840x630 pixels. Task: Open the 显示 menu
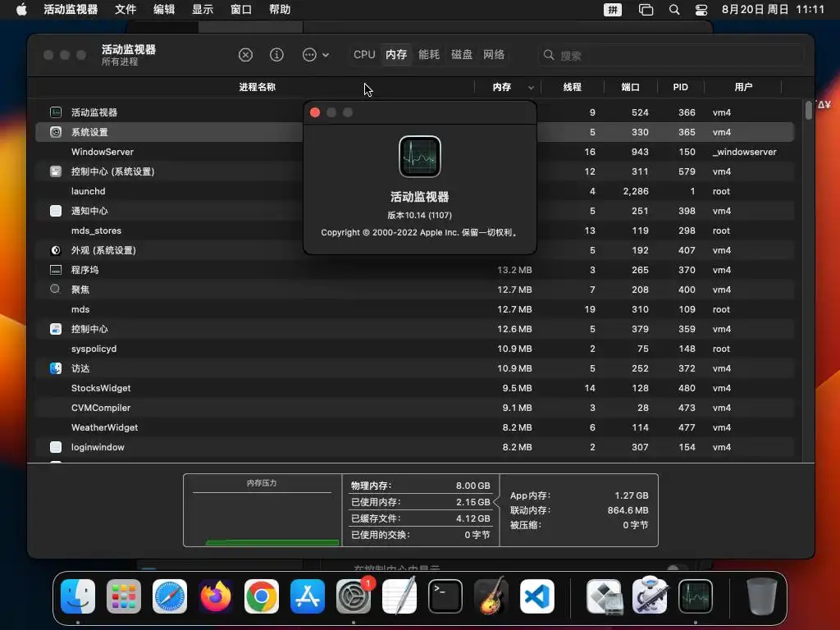click(203, 10)
